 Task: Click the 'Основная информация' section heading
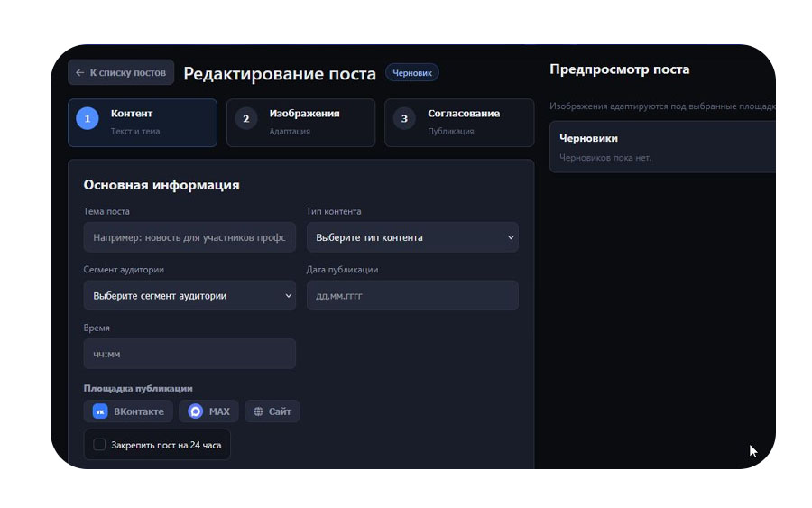pyautogui.click(x=161, y=185)
